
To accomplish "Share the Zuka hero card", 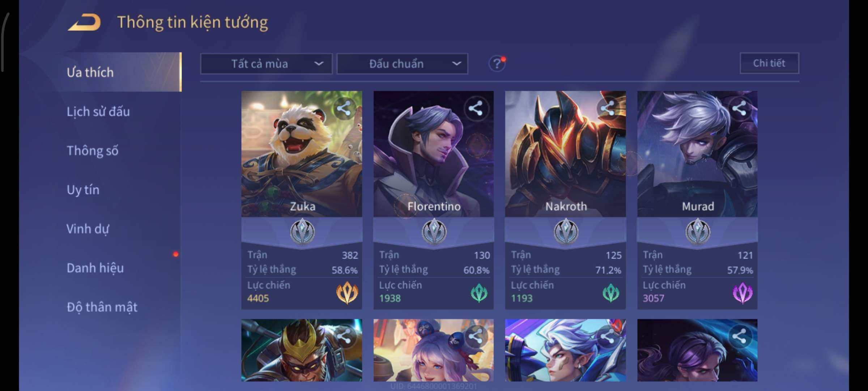I will 344,108.
